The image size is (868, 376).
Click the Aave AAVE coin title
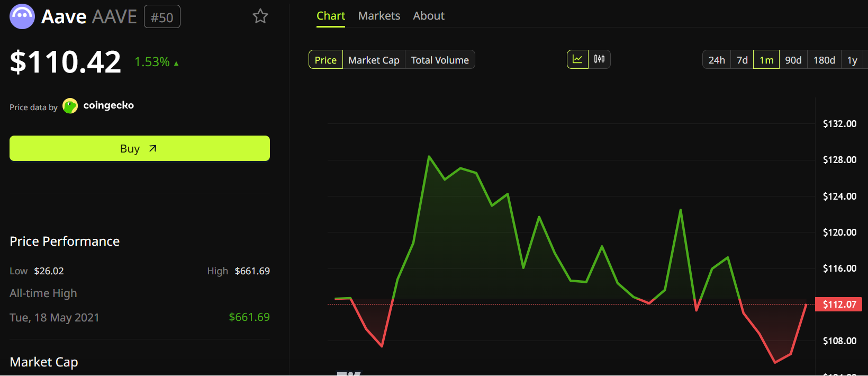coord(89,17)
